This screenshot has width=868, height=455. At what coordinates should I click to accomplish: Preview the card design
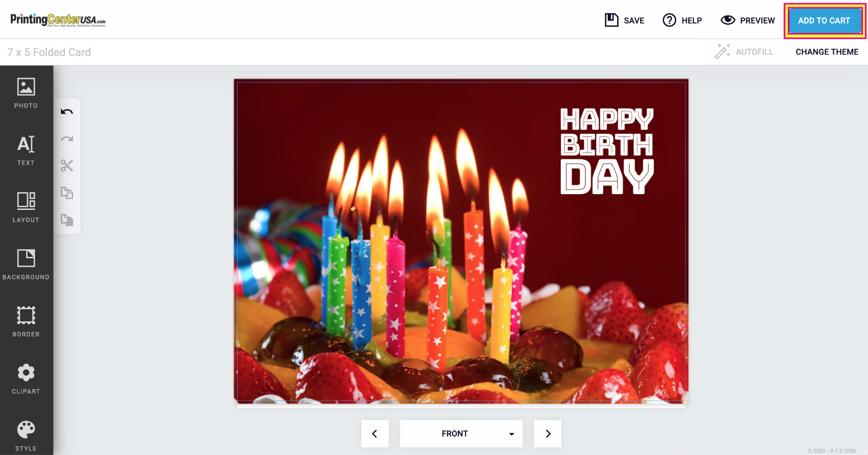click(x=748, y=20)
